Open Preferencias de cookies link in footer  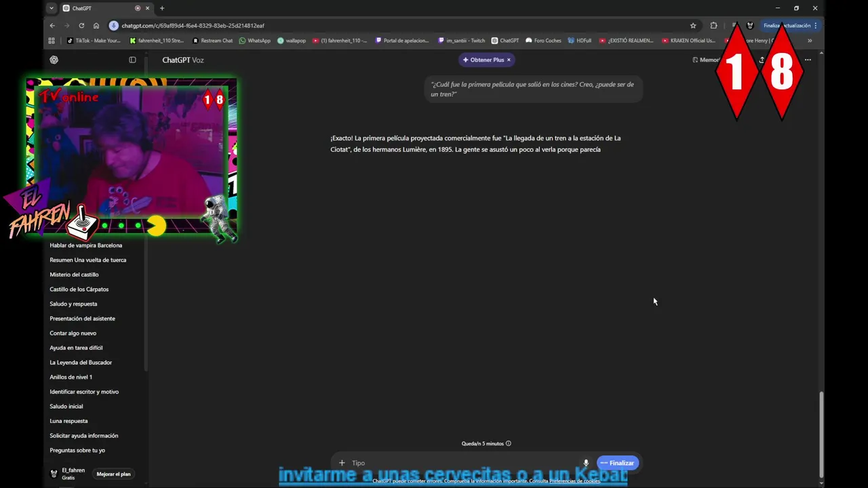coord(575,481)
